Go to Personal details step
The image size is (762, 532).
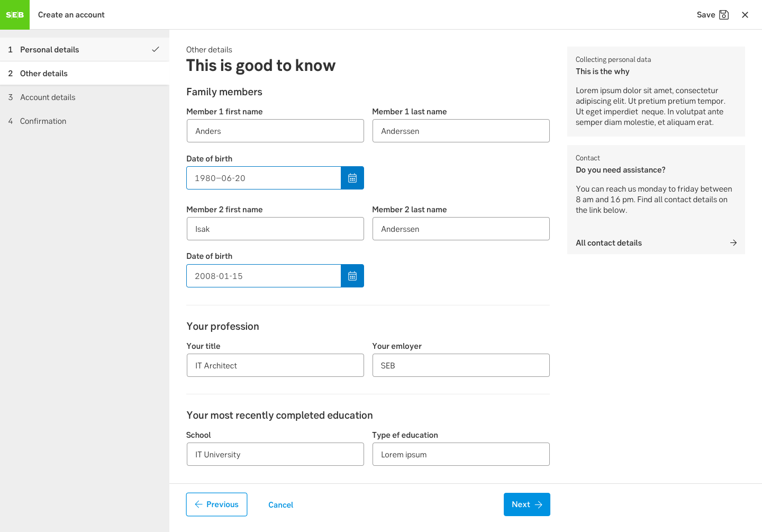pos(50,50)
